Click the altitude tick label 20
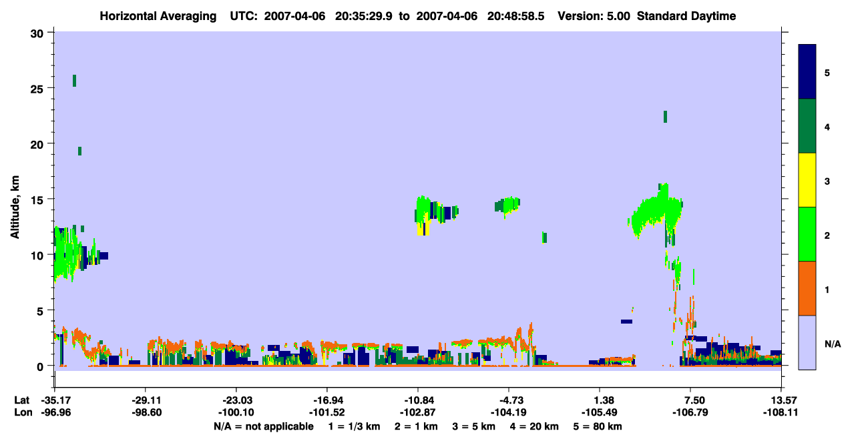The width and height of the screenshot is (868, 445). tap(38, 144)
